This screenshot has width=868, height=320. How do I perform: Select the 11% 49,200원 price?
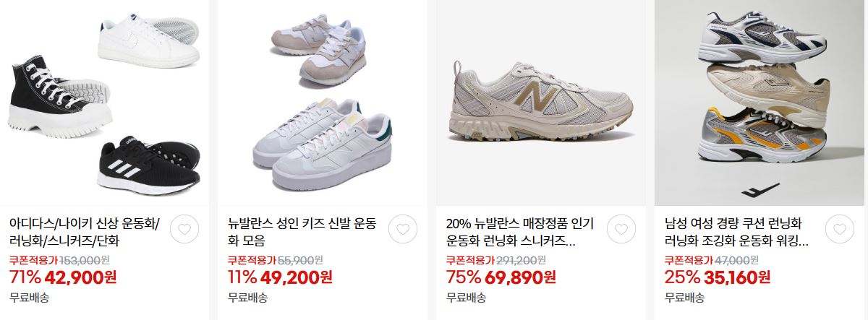[x=281, y=277]
